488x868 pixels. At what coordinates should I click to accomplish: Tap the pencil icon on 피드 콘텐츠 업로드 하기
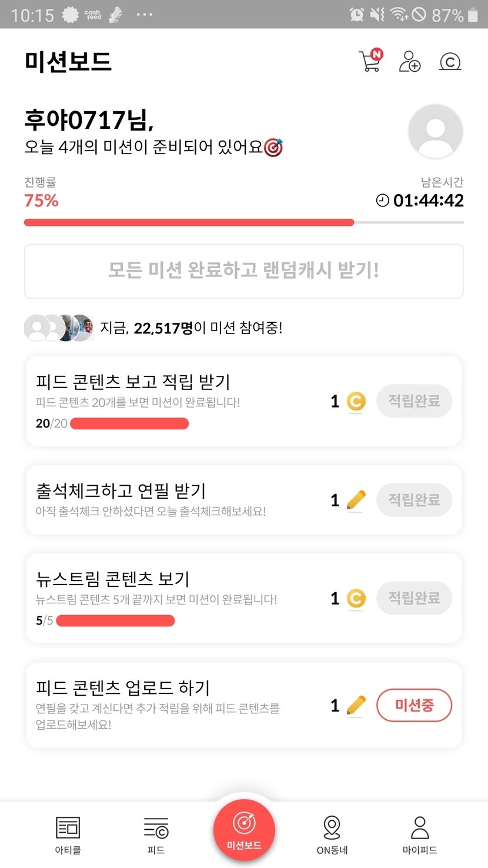click(356, 705)
